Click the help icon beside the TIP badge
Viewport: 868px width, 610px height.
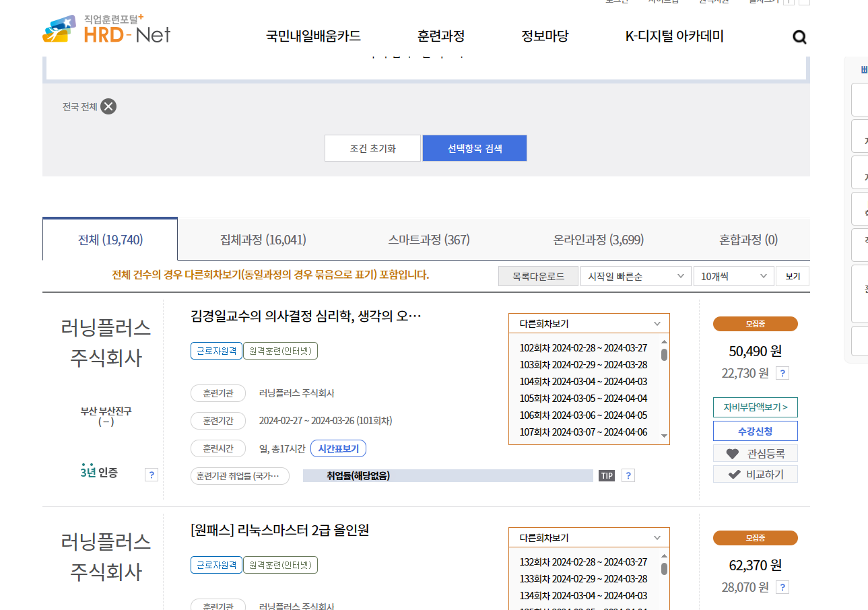pos(628,475)
